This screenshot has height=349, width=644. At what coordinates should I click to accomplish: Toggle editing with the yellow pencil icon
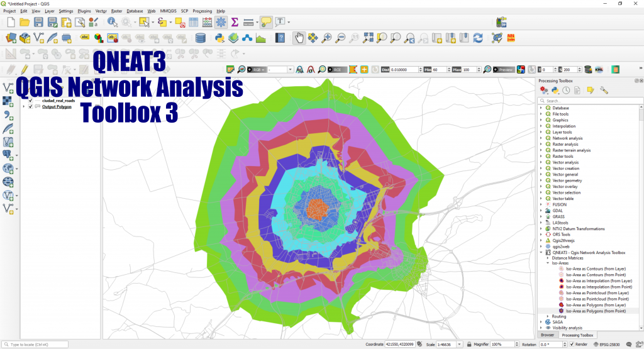25,69
